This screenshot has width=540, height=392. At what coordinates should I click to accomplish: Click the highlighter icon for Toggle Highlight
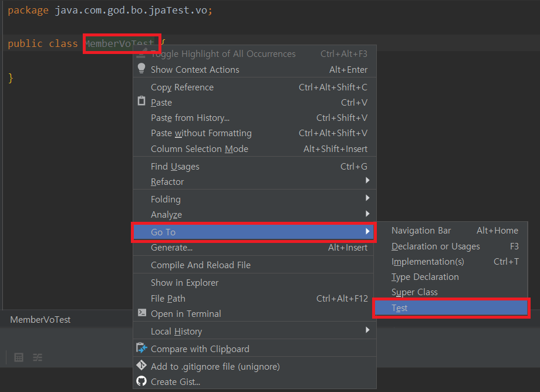coord(141,54)
